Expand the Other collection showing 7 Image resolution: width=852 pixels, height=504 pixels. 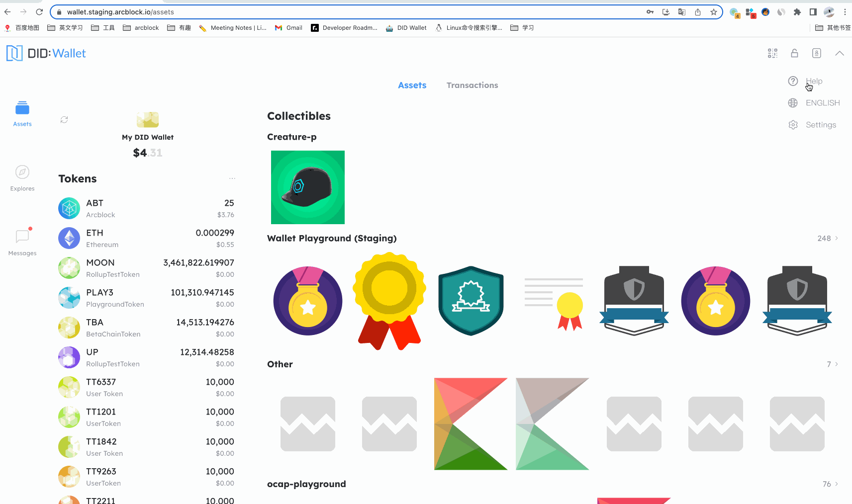(x=832, y=364)
